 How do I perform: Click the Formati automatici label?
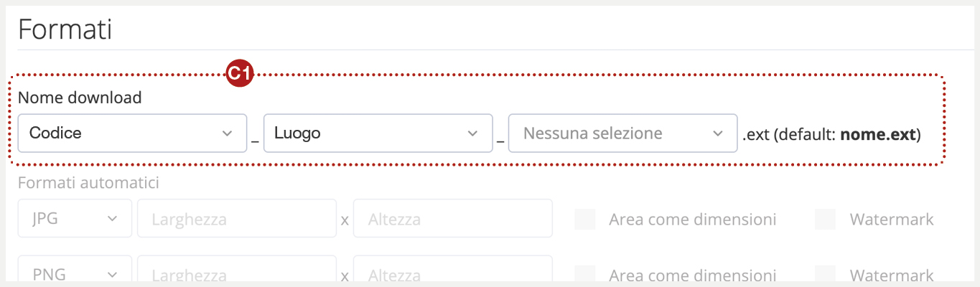tap(88, 182)
